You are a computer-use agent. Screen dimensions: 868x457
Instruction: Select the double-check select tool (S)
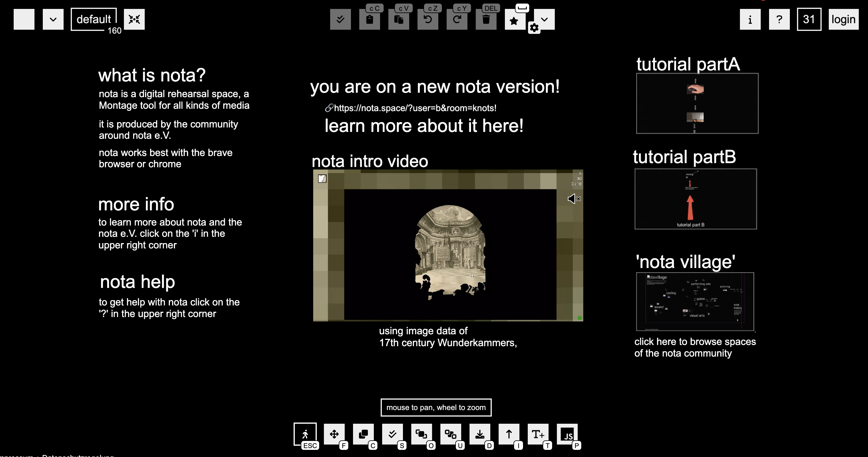coord(393,434)
